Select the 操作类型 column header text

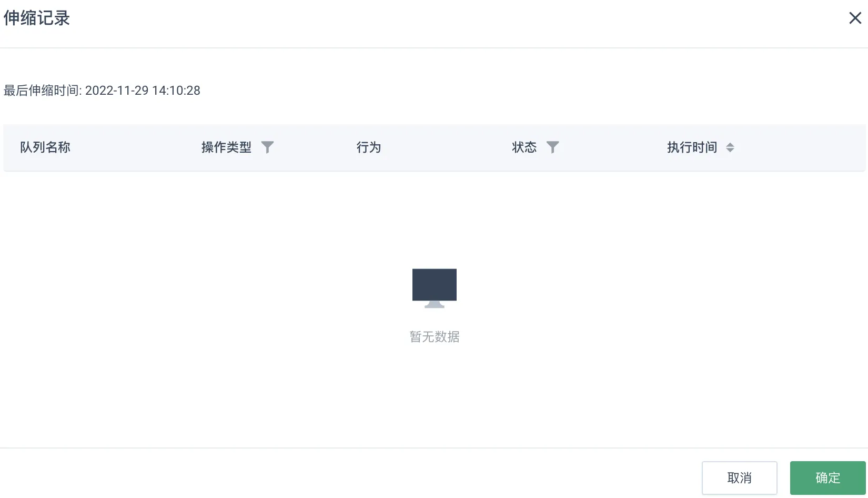coord(226,147)
